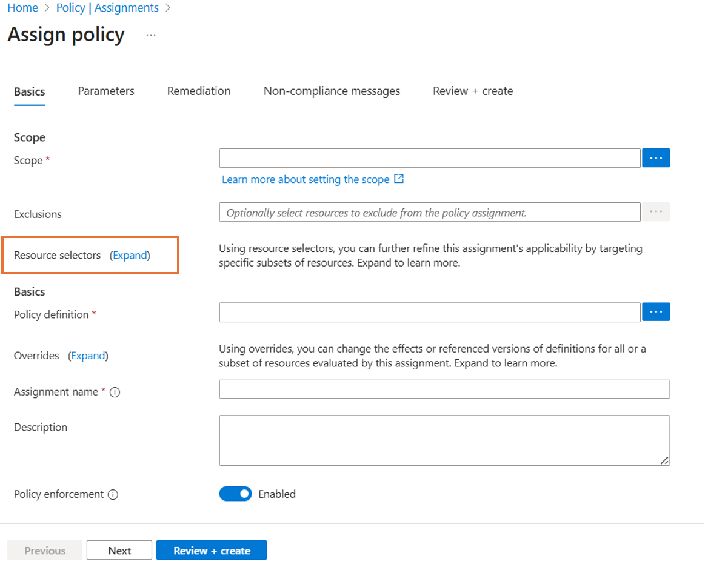Image resolution: width=728 pixels, height=573 pixels.
Task: Click the Description resize grip
Action: pos(665,460)
